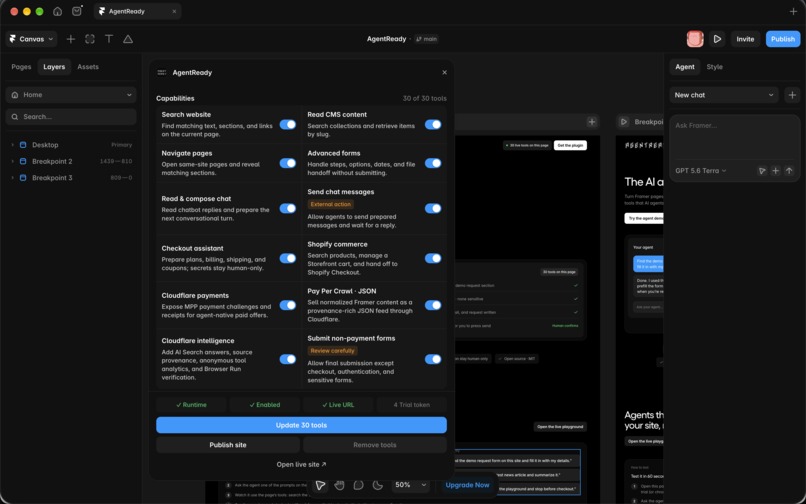Open the marketplace bag icon in the title bar
Image resolution: width=806 pixels, height=504 pixels.
coord(77,11)
